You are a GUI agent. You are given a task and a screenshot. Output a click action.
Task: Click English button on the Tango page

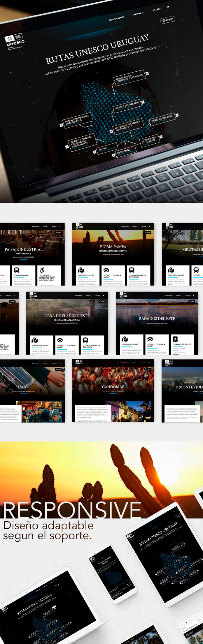59,369
